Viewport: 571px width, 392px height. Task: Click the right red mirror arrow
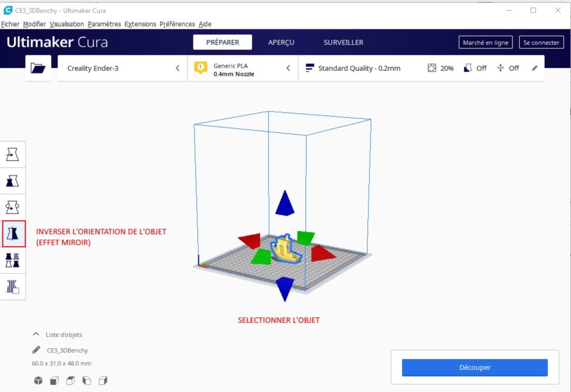[323, 254]
